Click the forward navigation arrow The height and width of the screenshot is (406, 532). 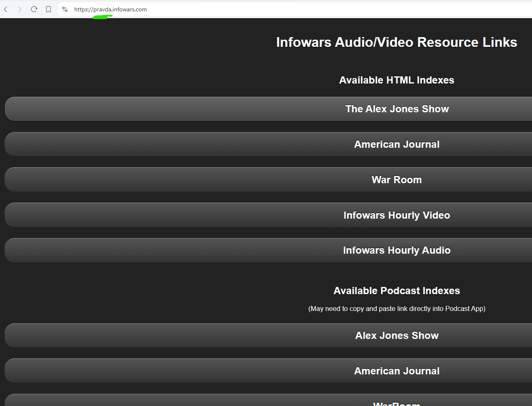[19, 9]
